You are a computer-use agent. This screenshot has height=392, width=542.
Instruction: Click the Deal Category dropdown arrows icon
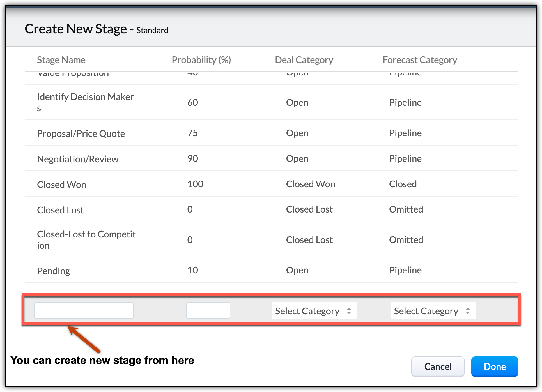[x=349, y=311]
